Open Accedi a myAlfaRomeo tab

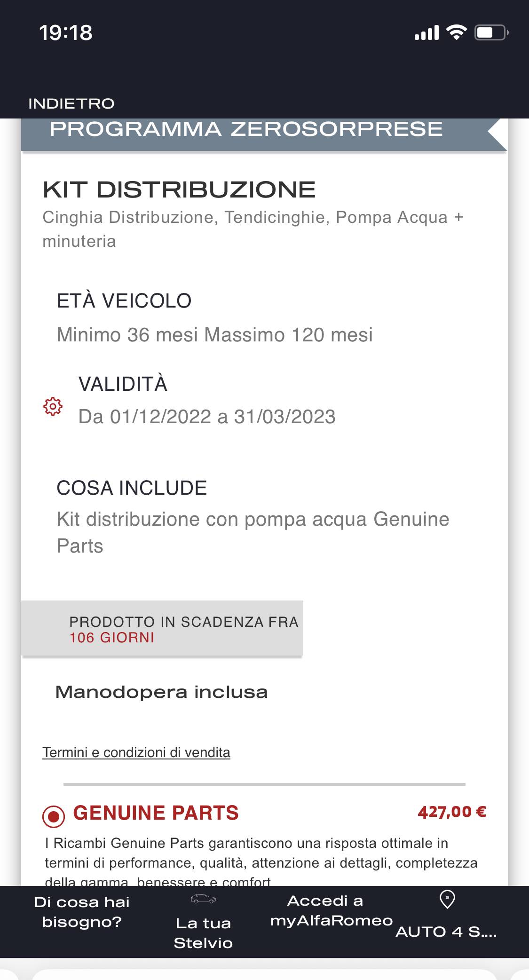331,911
